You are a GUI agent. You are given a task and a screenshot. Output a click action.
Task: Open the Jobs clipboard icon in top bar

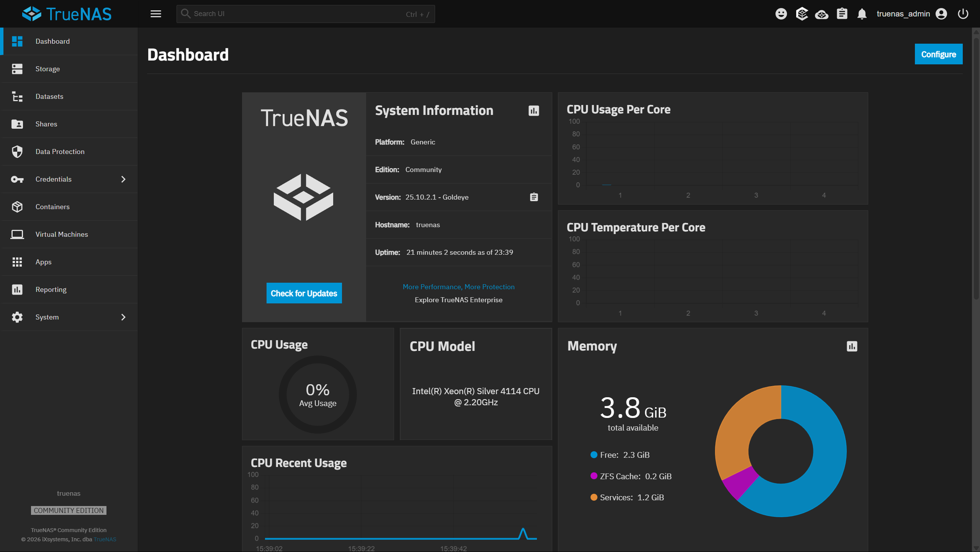(x=842, y=14)
